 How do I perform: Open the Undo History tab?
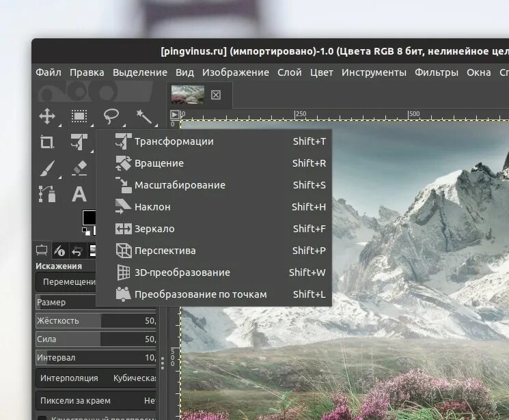[77, 251]
